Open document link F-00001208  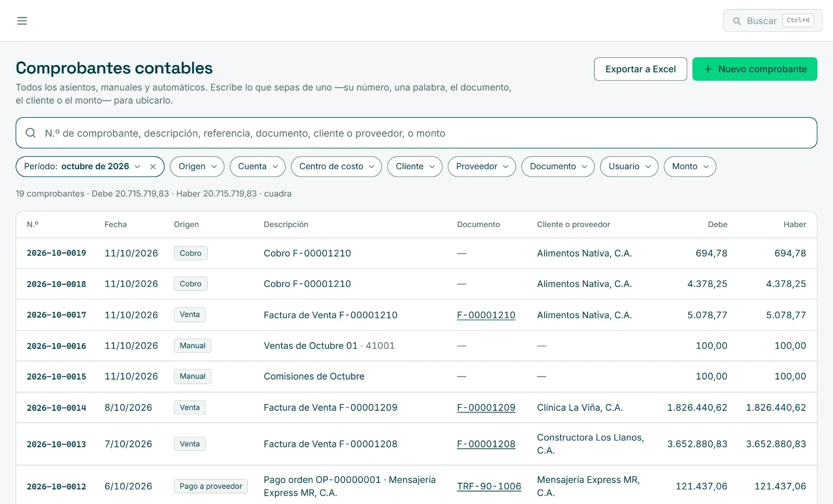(x=486, y=444)
